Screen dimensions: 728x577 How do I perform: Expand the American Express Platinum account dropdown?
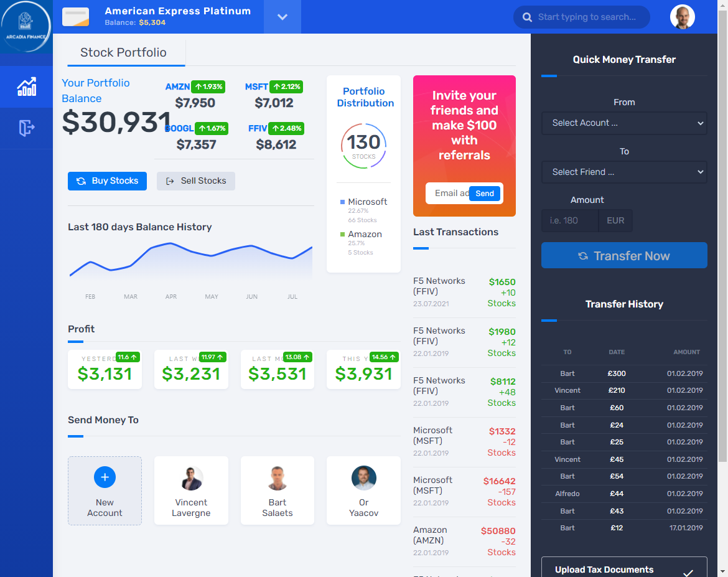pyautogui.click(x=282, y=17)
